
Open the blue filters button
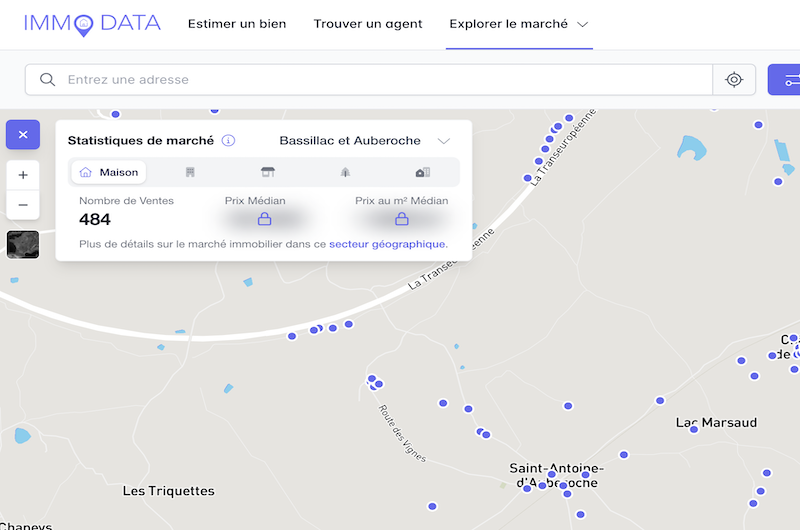[x=785, y=80]
